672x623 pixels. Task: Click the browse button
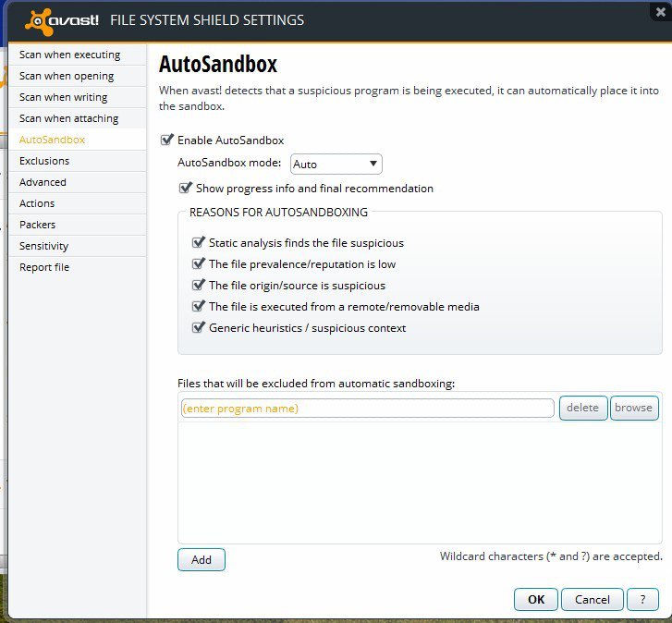pos(634,408)
